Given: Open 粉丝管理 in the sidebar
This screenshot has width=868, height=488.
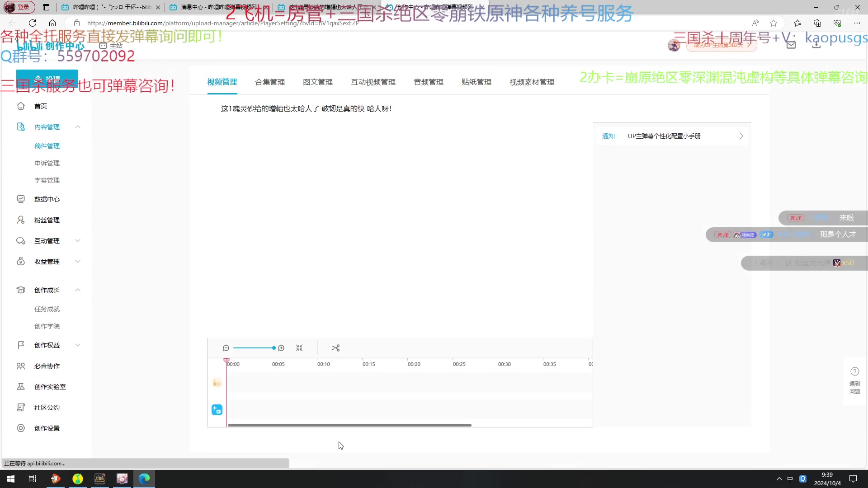Looking at the screenshot, I should click(x=47, y=220).
